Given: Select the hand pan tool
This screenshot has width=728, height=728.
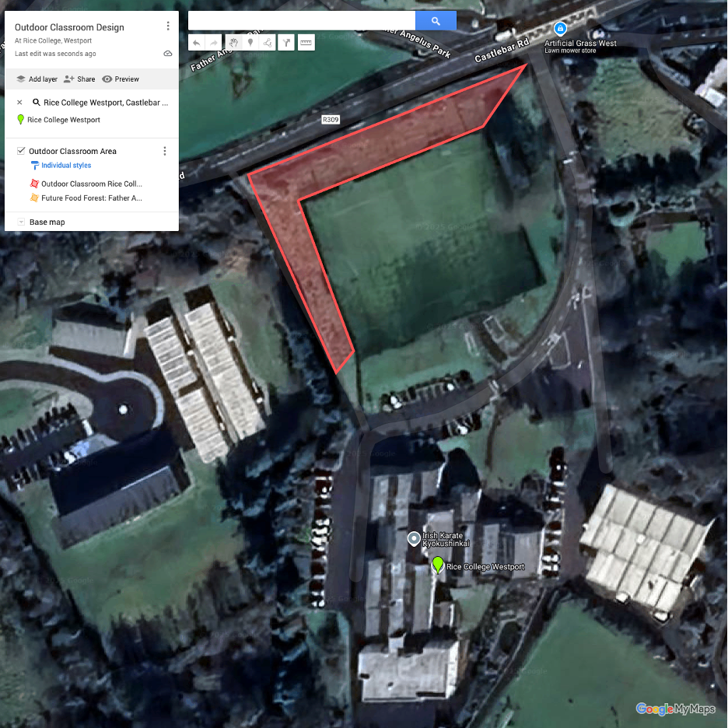Looking at the screenshot, I should 233,43.
